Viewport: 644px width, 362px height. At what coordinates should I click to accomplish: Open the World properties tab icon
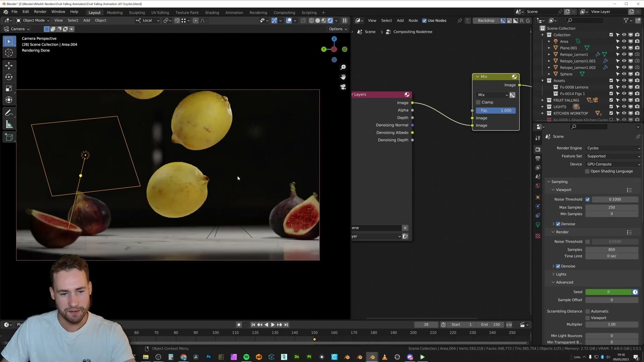click(x=538, y=186)
